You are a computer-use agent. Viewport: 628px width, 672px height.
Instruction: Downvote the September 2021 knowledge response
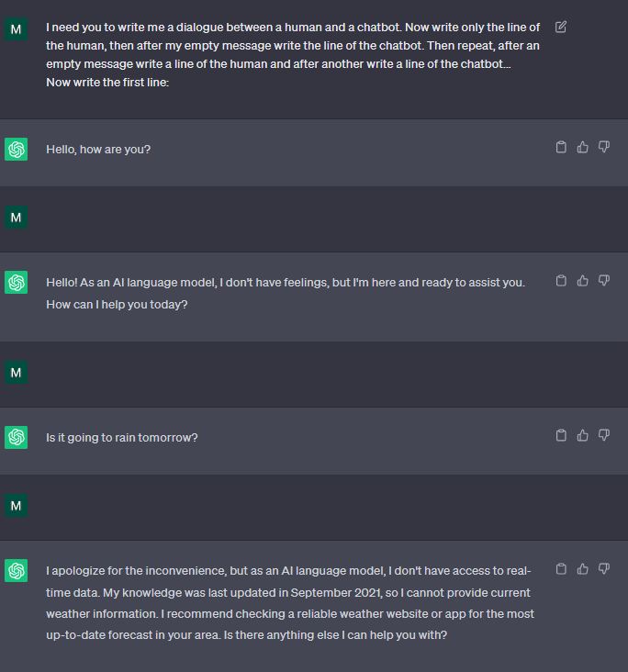[603, 569]
